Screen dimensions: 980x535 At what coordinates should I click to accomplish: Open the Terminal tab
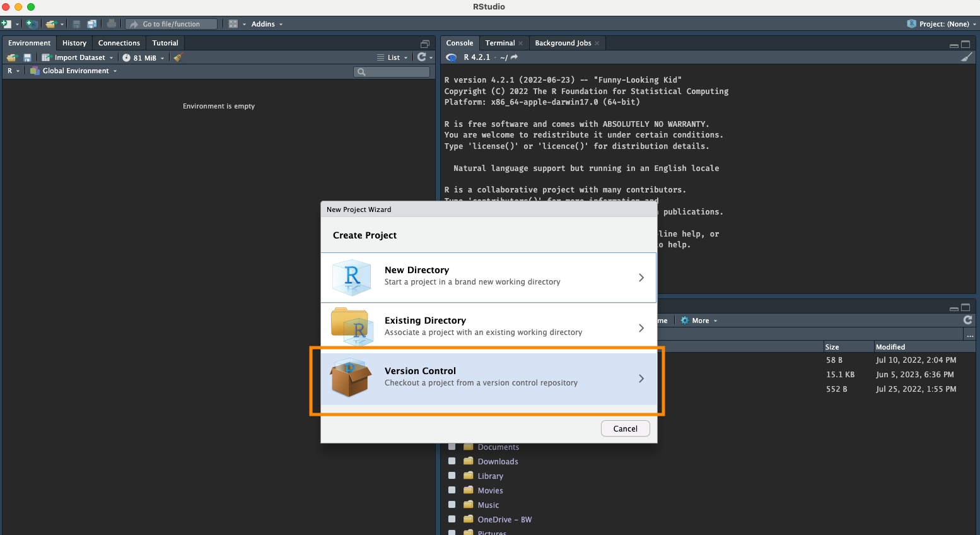pyautogui.click(x=500, y=43)
